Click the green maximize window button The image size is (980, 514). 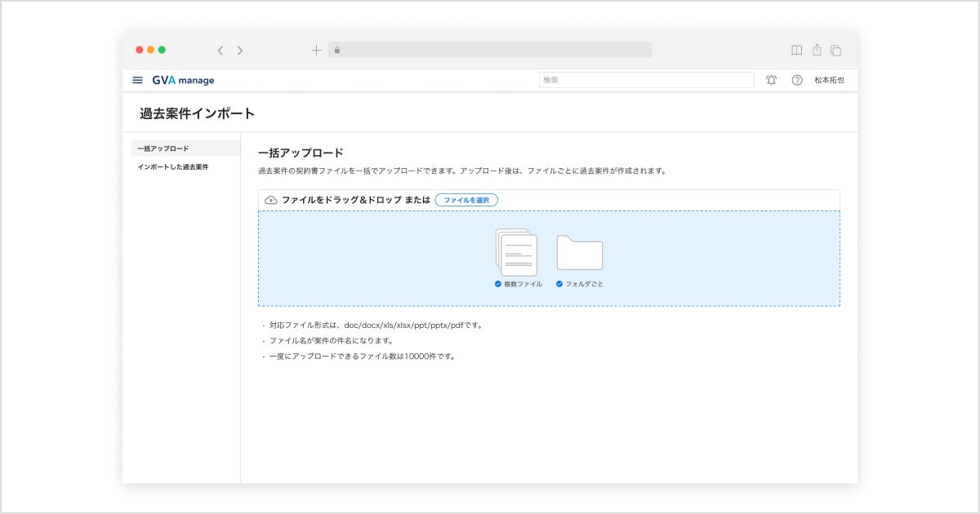[162, 50]
